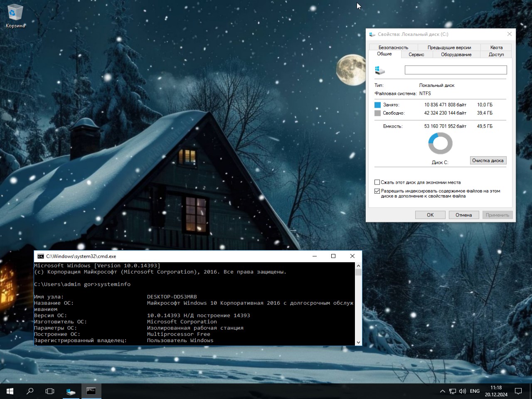
Task: Select the cmd.exe taskbar button
Action: [x=91, y=391]
